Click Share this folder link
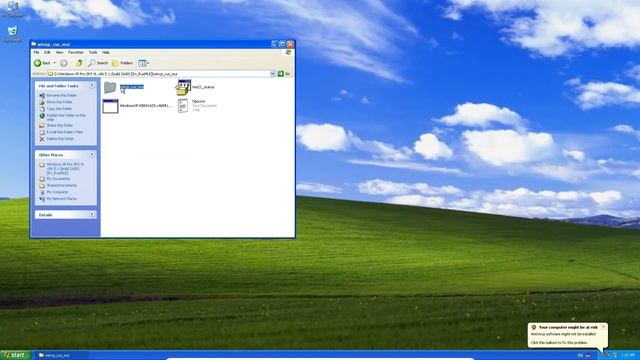640x360 pixels. pos(60,125)
